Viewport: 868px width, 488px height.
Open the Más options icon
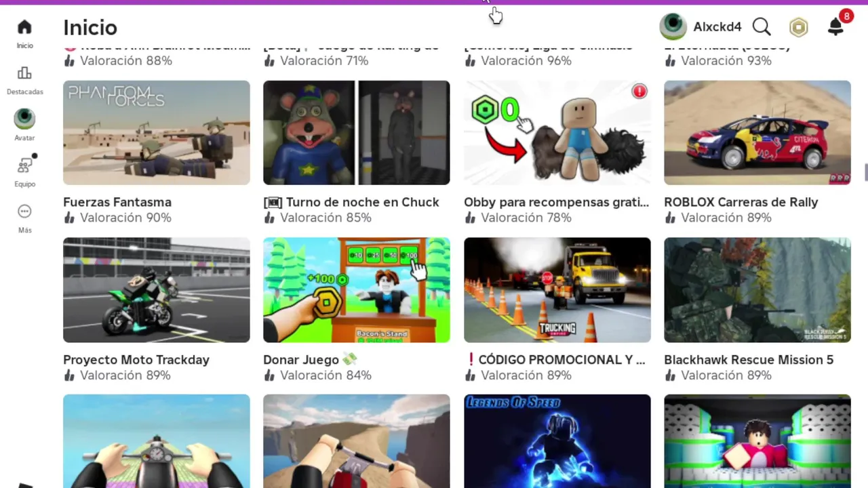coord(24,211)
